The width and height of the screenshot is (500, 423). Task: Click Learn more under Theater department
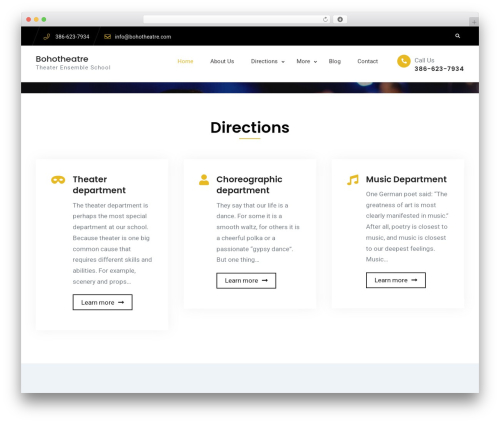tap(103, 302)
